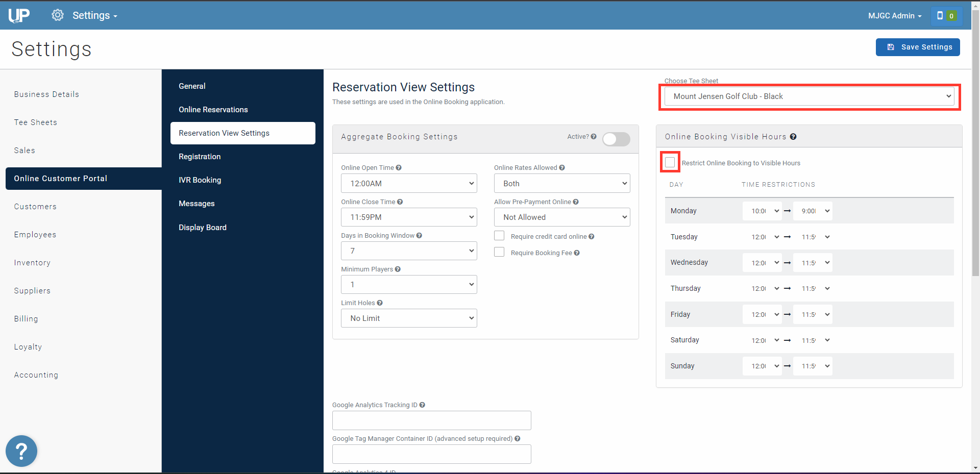Image resolution: width=980 pixels, height=474 pixels.
Task: Click the Save Settings button
Action: 918,47
